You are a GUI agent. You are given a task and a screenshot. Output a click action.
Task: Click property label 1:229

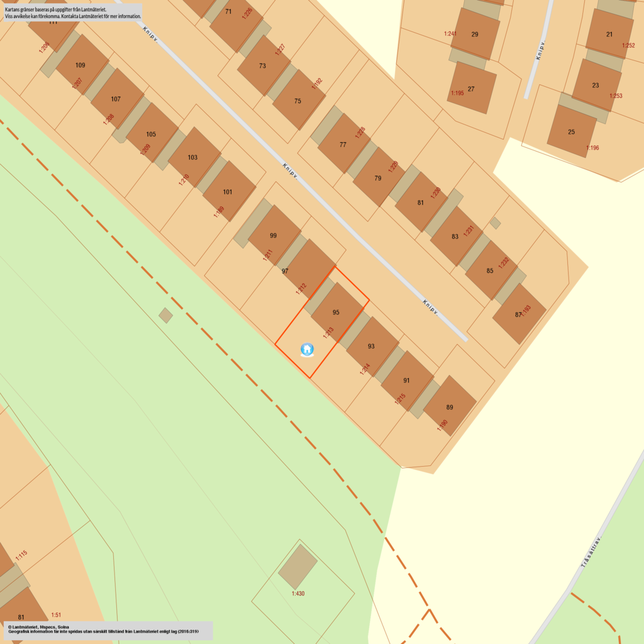[x=393, y=167]
